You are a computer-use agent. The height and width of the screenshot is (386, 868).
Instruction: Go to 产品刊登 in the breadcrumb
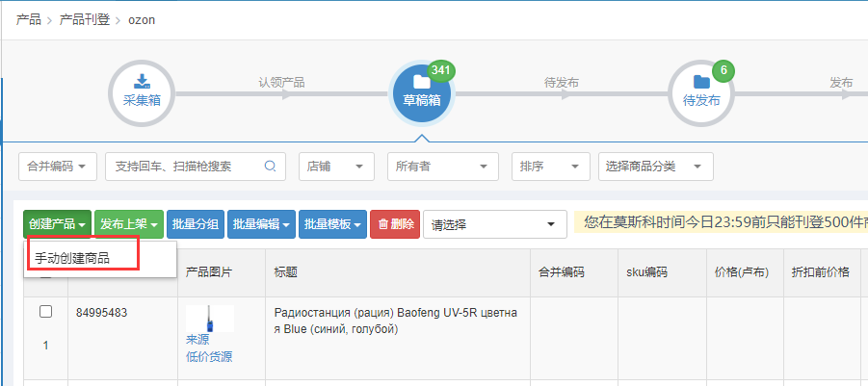(85, 20)
